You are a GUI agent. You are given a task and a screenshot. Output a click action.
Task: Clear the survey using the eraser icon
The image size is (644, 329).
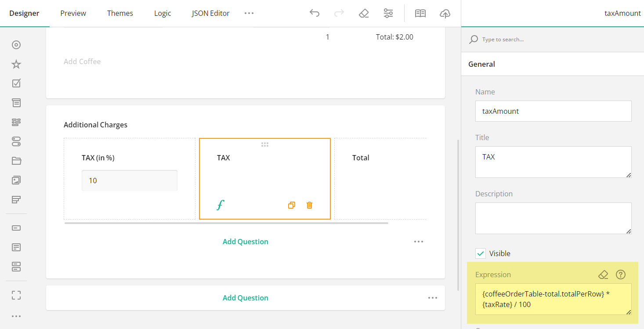pyautogui.click(x=363, y=13)
